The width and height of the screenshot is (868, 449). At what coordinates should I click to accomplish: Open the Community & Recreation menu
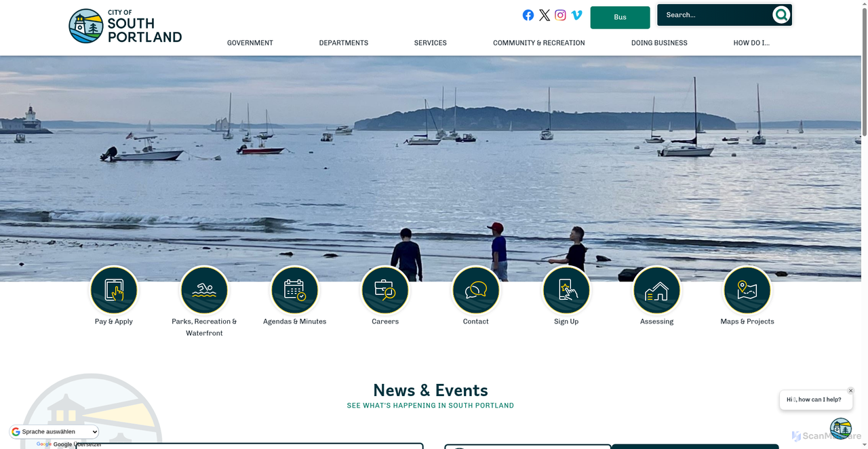pyautogui.click(x=538, y=43)
